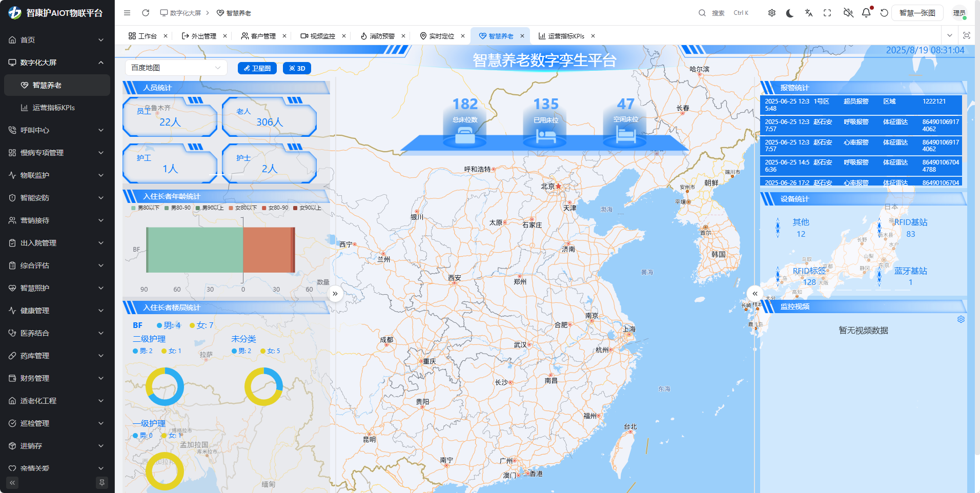Click the hamburger menu collapse icon
Screen dimensions: 980x493
point(127,13)
